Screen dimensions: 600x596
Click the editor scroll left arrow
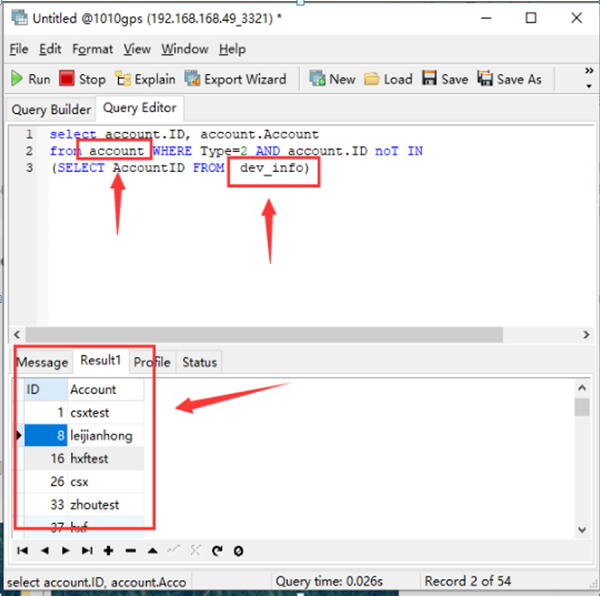click(17, 335)
